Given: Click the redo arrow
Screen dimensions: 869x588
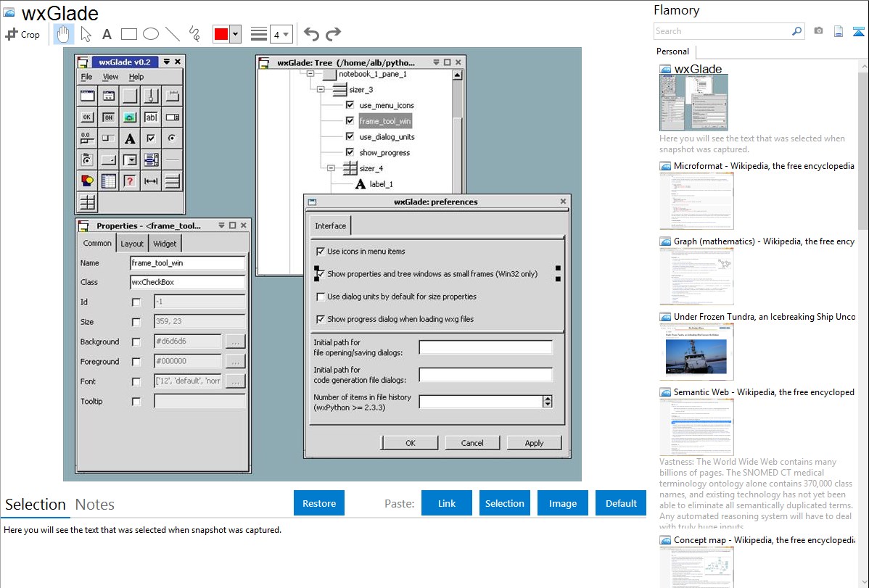Looking at the screenshot, I should coord(333,34).
